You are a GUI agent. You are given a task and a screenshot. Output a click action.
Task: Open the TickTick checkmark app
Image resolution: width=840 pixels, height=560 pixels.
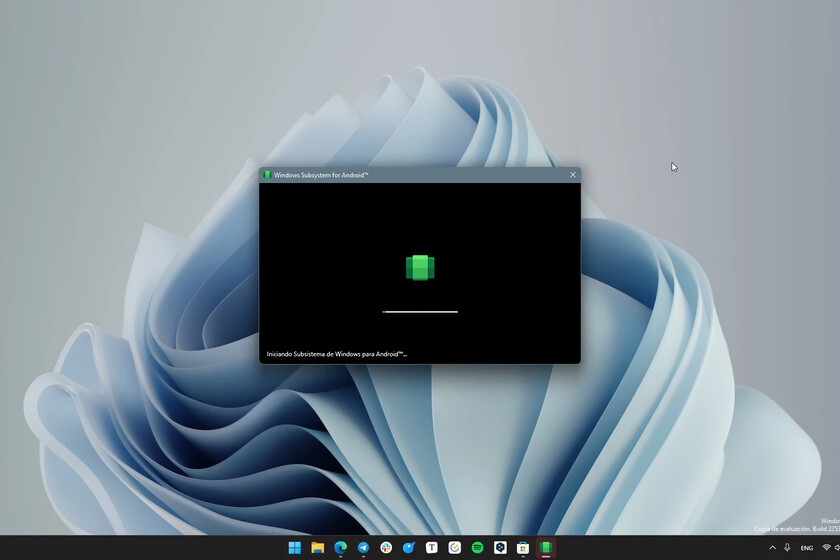[454, 547]
